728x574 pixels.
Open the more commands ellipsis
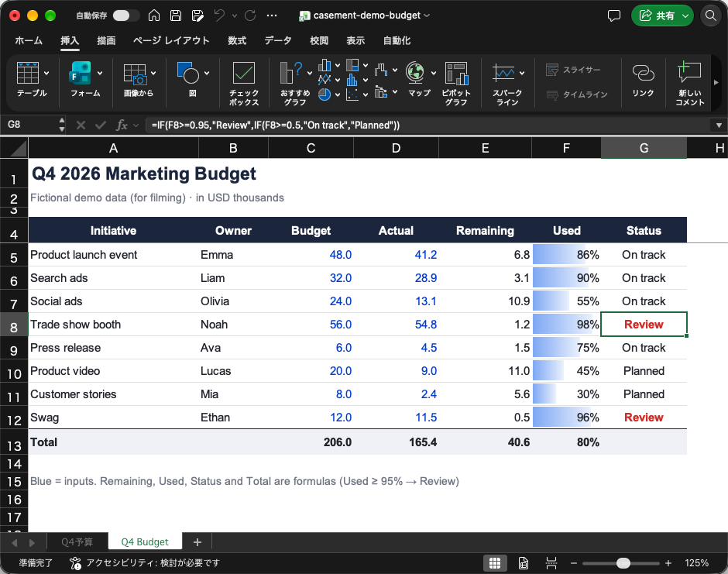[272, 15]
